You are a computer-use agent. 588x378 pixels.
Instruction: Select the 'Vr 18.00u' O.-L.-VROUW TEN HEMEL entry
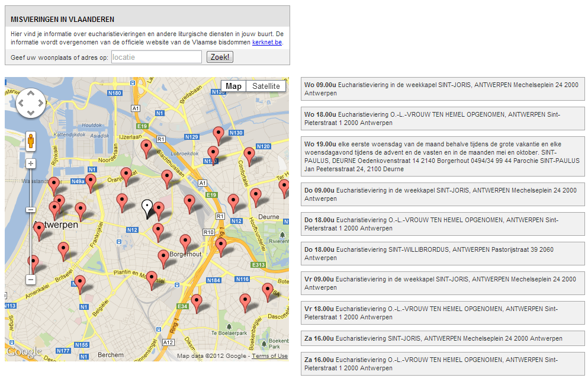coord(442,313)
